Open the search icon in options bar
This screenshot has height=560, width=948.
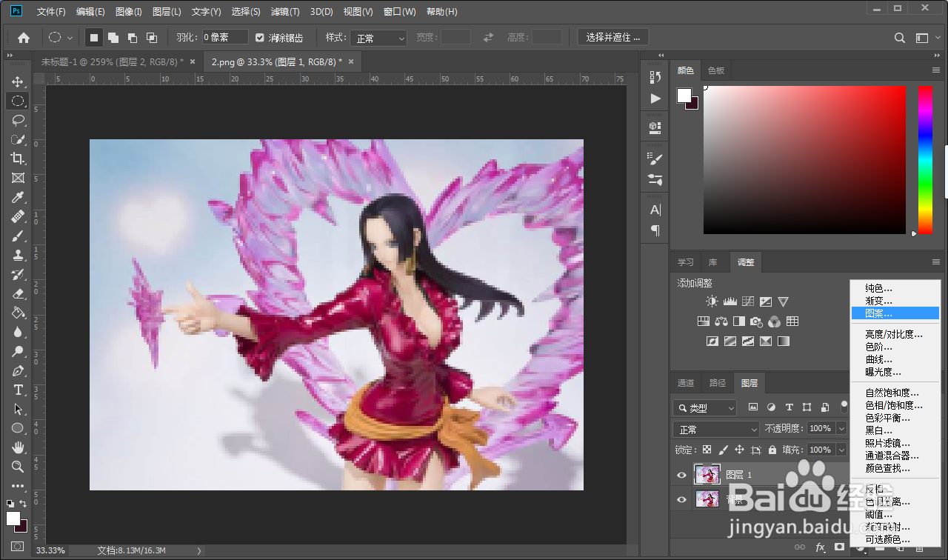tap(900, 38)
